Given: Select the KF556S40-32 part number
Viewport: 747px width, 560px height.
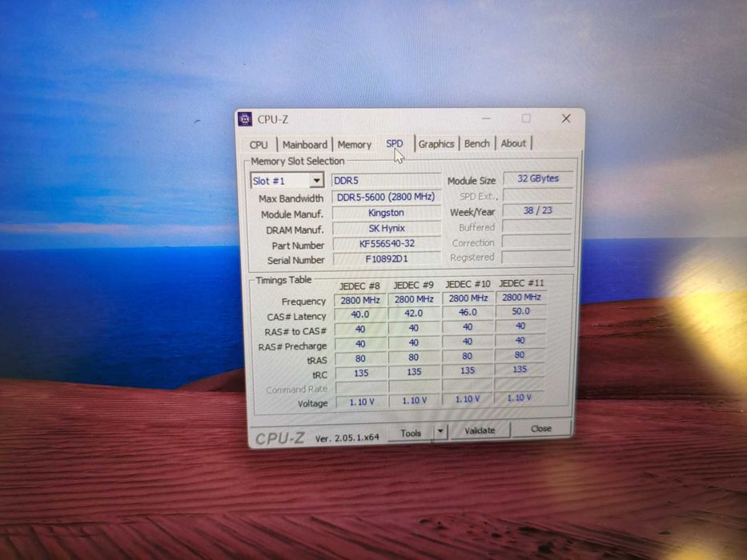Looking at the screenshot, I should pyautogui.click(x=387, y=243).
